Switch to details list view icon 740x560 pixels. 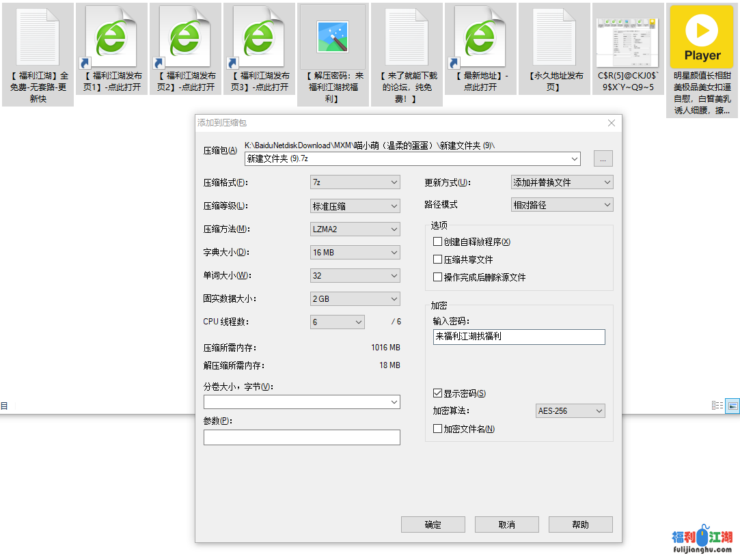(x=717, y=406)
